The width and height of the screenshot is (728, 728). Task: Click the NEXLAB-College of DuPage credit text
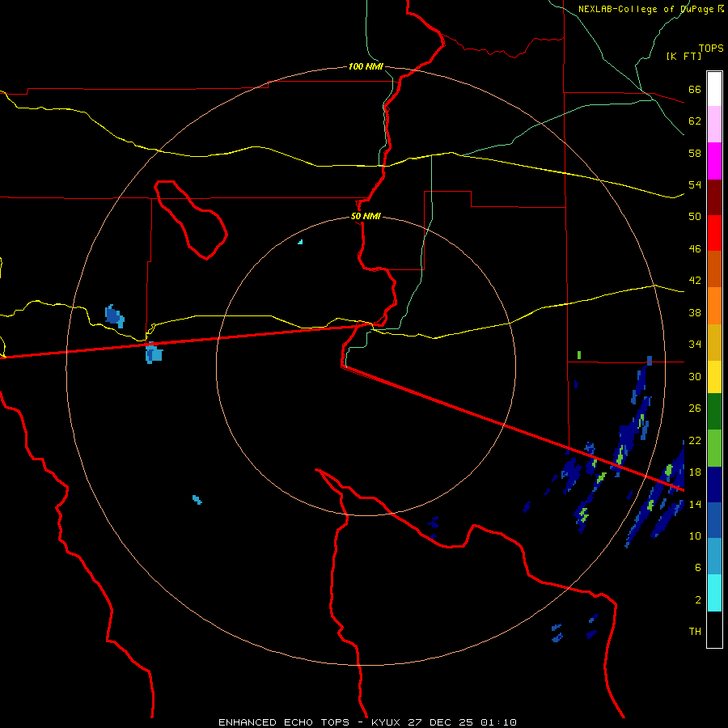(x=645, y=9)
